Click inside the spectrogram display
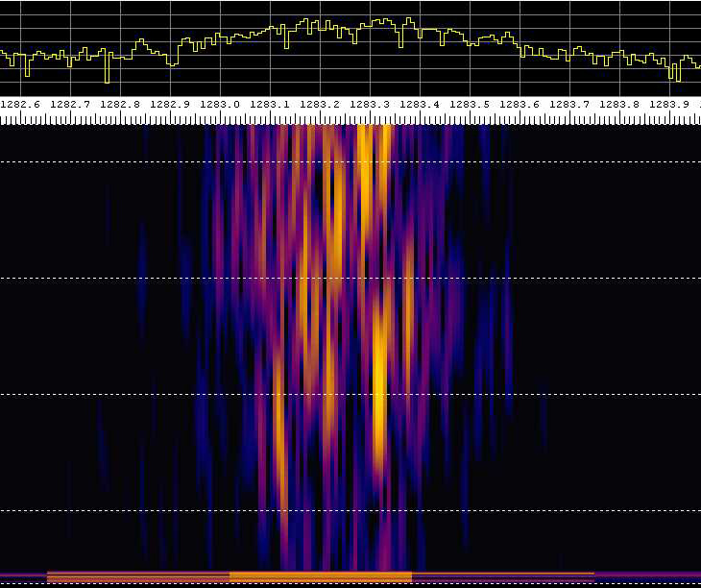The width and height of the screenshot is (701, 588). pyautogui.click(x=350, y=348)
